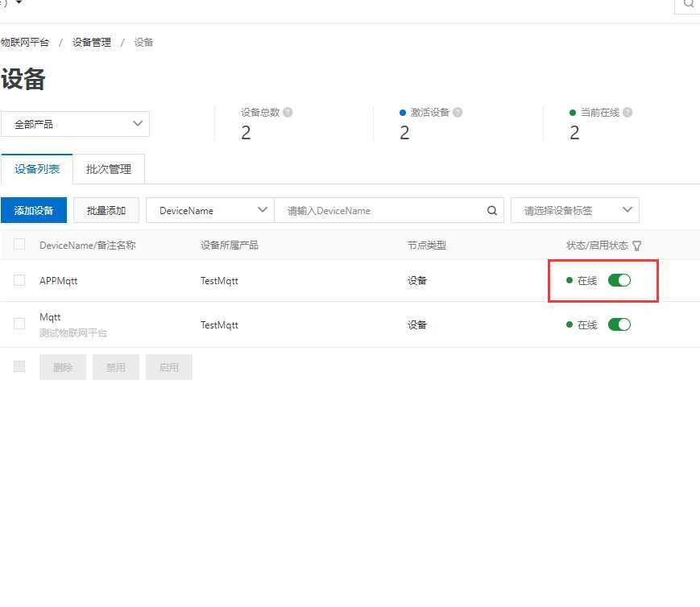The width and height of the screenshot is (700, 607).
Task: Click the 批量添加 button
Action: 106,210
